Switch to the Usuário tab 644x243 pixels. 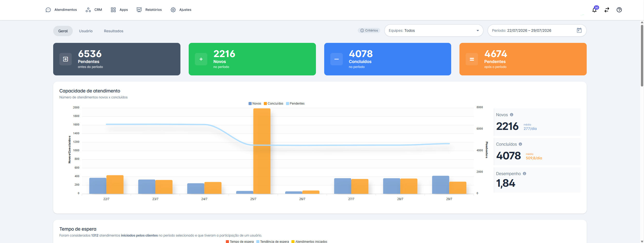pos(86,31)
